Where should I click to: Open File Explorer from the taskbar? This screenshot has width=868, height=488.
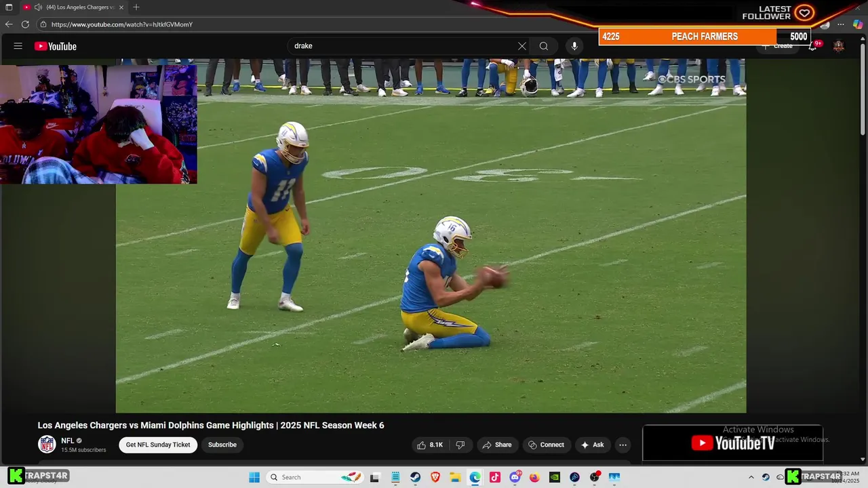click(455, 477)
